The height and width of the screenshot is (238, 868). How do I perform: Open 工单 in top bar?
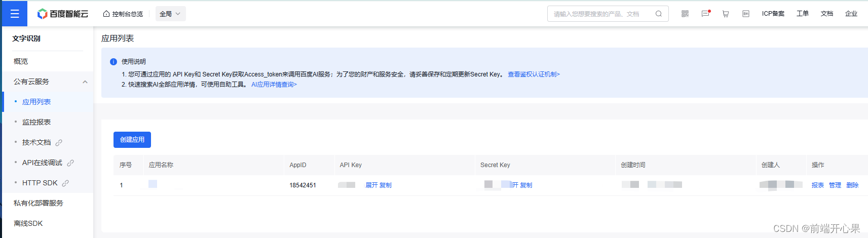point(803,14)
